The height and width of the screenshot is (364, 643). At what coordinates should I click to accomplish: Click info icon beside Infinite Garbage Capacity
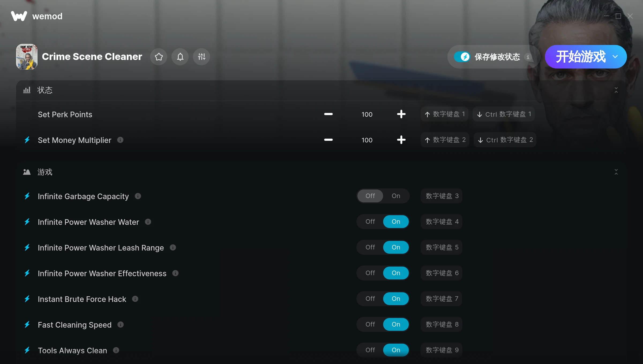[x=138, y=196]
